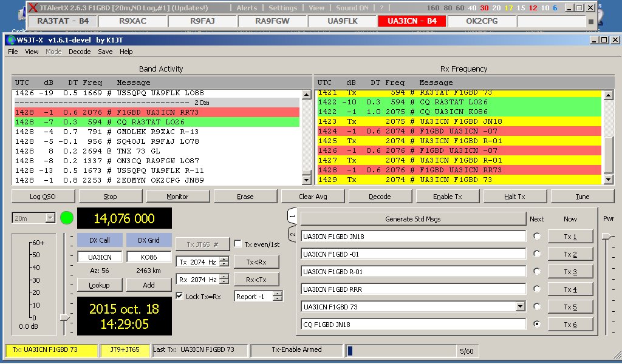Viewport: 622px width, 364px height.
Task: Click the Lookup button
Action: [x=99, y=285]
